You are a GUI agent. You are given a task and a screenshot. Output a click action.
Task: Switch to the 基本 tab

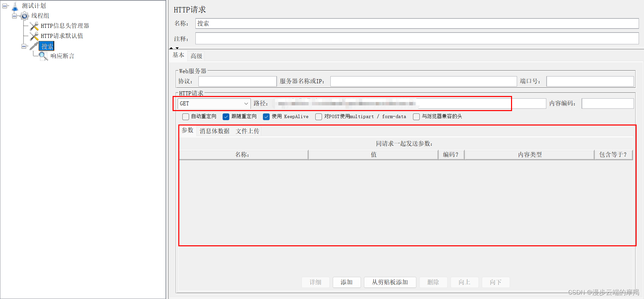click(178, 55)
